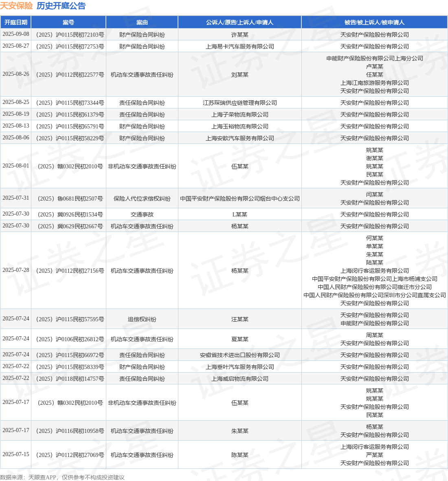Select case number 沪0112民初27069号
This screenshot has height=481, width=448.
tap(70, 455)
